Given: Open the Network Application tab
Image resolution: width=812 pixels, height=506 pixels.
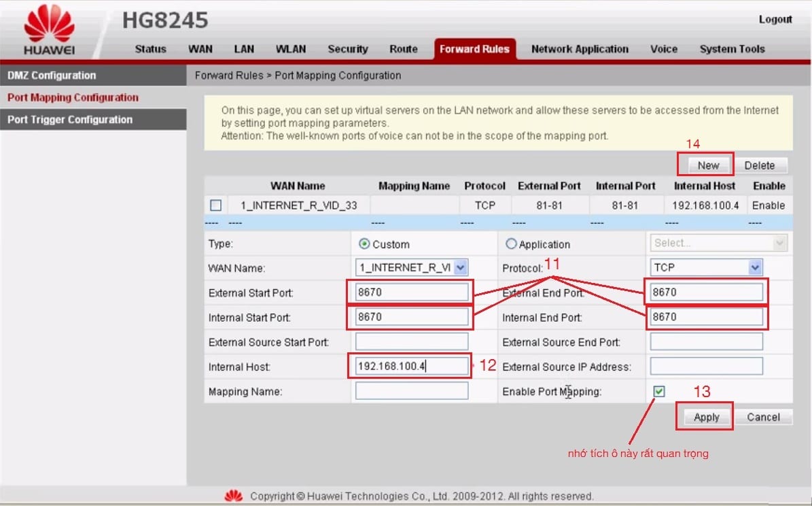Looking at the screenshot, I should click(580, 49).
